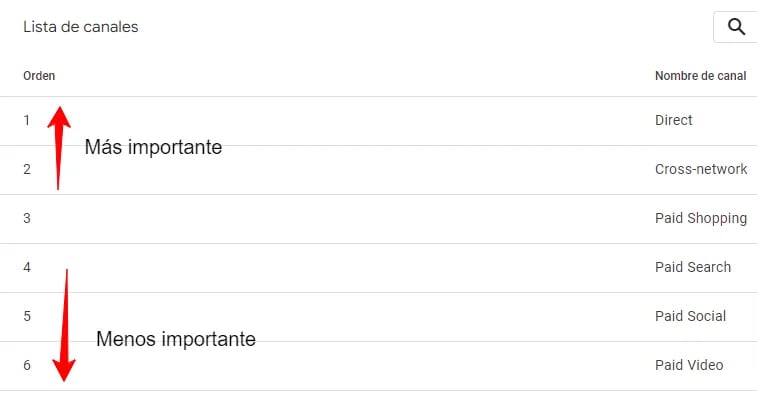The height and width of the screenshot is (396, 757).
Task: Click order number 1
Action: (x=27, y=120)
